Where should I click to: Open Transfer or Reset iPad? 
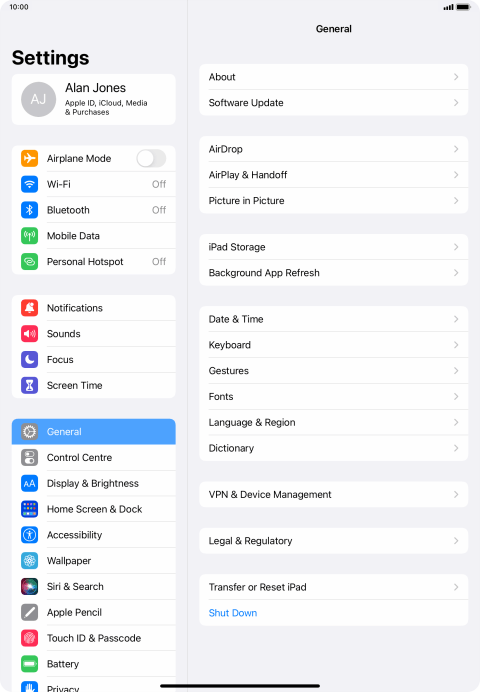click(x=334, y=587)
